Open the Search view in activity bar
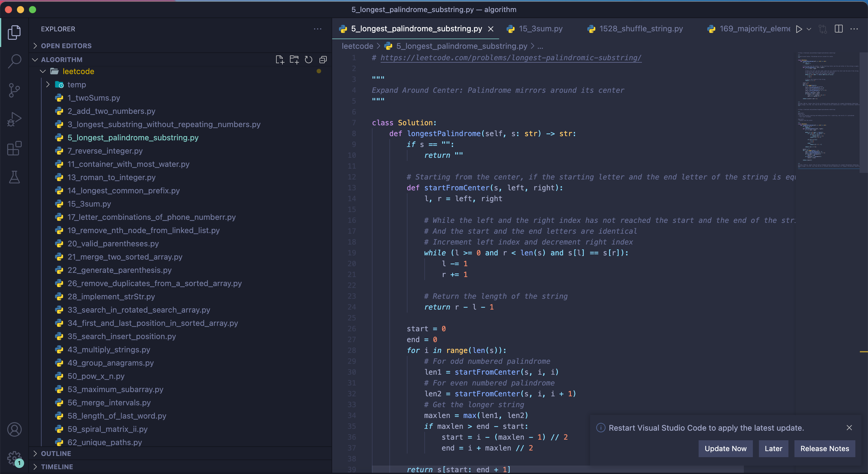Viewport: 868px width, 474px height. [14, 61]
